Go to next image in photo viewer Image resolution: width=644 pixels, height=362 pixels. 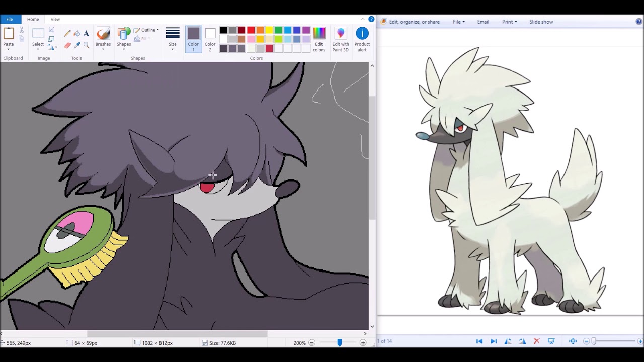tap(494, 341)
